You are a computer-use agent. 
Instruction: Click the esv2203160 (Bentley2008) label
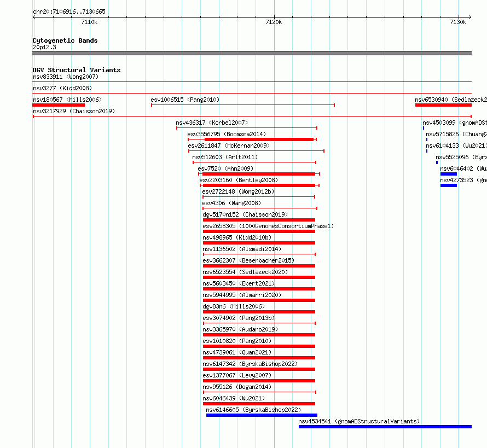(239, 180)
